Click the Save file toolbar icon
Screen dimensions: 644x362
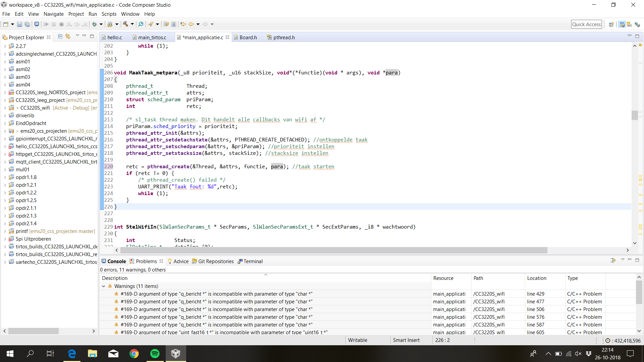pyautogui.click(x=19, y=24)
